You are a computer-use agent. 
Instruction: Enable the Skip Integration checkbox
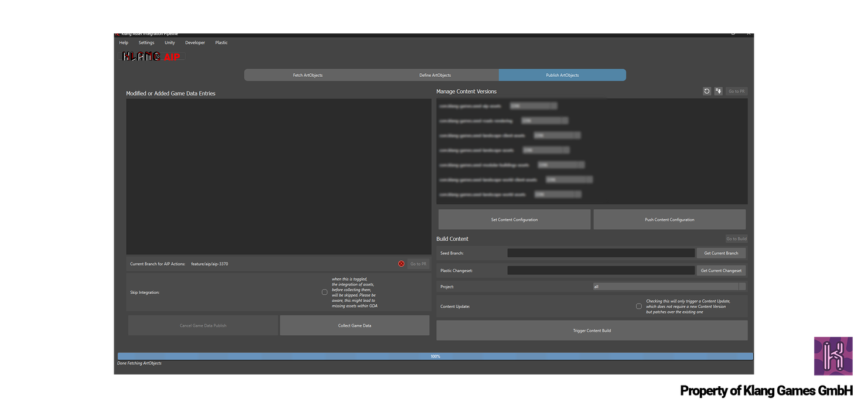pyautogui.click(x=324, y=292)
